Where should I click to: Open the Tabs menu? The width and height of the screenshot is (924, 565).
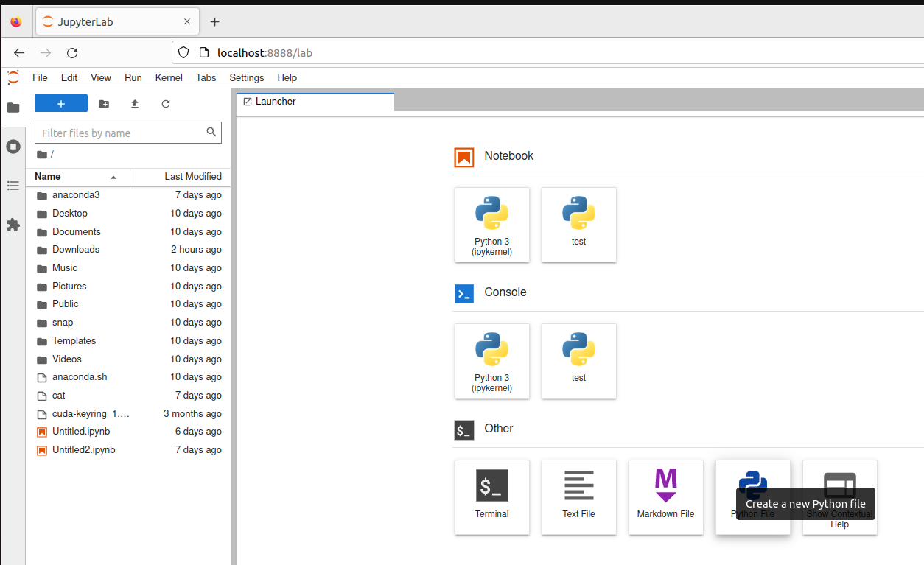(x=206, y=77)
